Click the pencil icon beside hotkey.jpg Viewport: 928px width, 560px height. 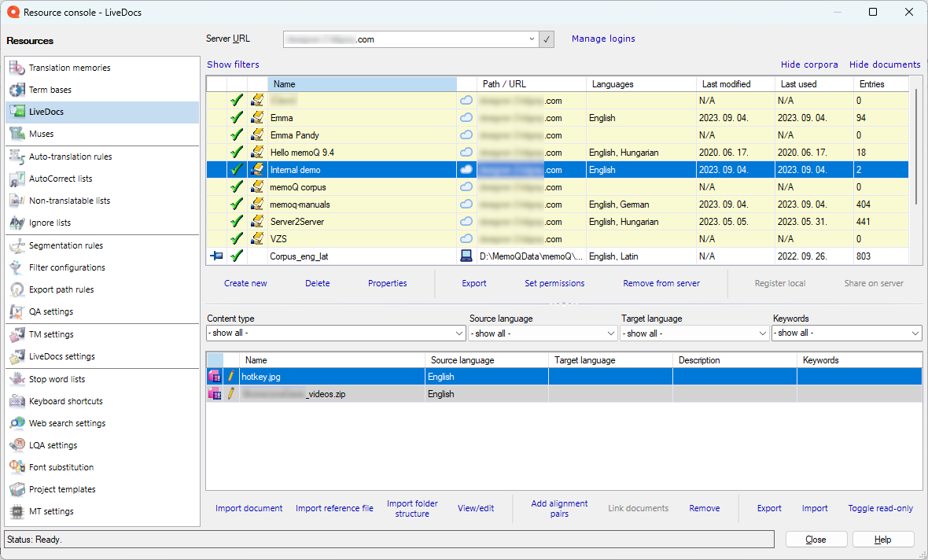pyautogui.click(x=231, y=377)
